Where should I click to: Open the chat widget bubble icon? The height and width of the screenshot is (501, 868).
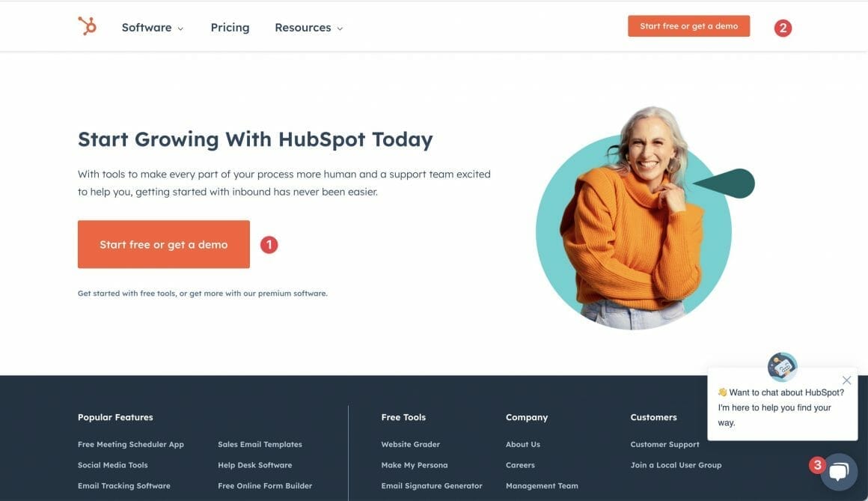click(x=840, y=472)
